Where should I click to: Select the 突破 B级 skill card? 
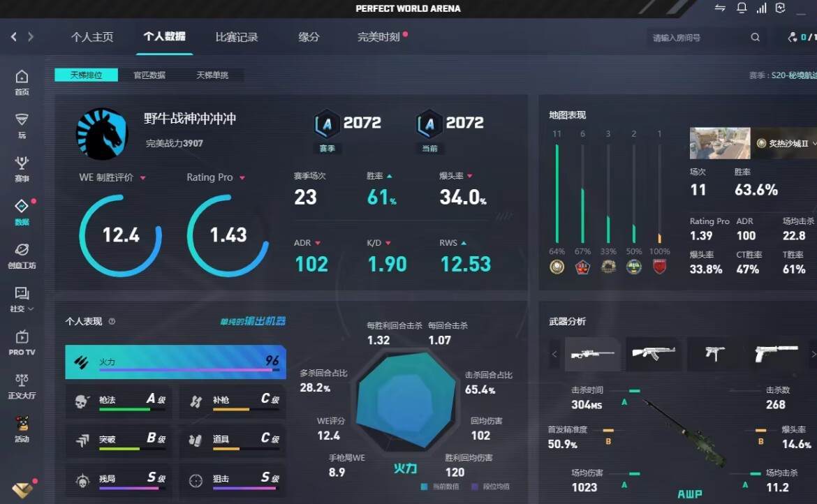click(x=118, y=440)
